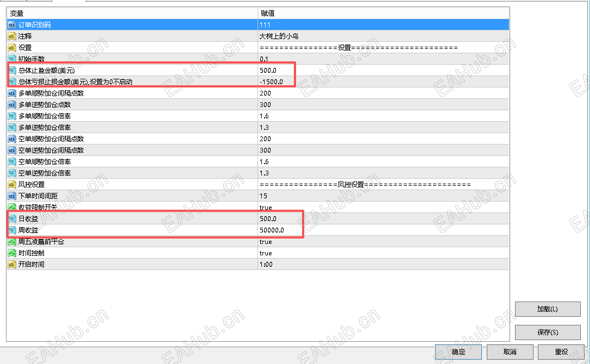Click the double icon beside 初始手数
590x364 pixels.
(11, 59)
